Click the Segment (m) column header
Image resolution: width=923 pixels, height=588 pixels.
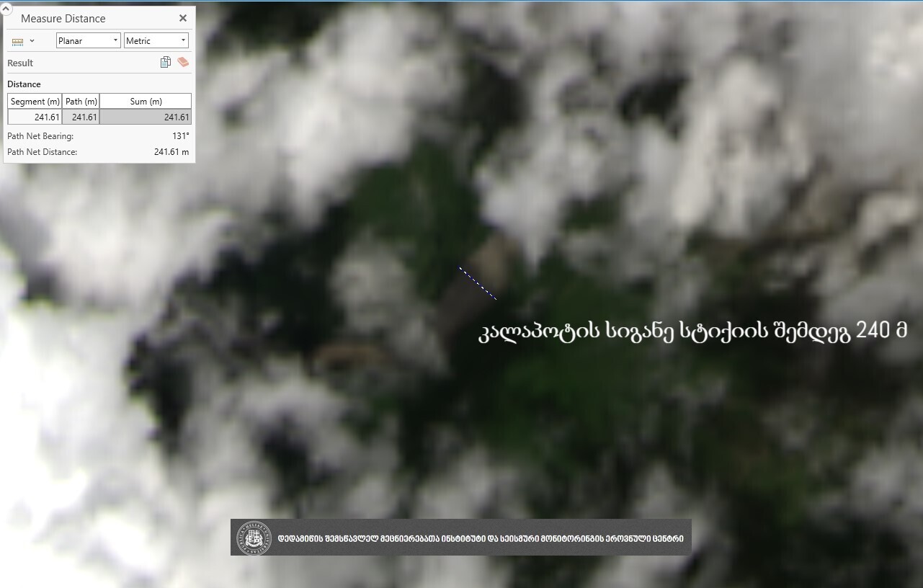point(35,102)
